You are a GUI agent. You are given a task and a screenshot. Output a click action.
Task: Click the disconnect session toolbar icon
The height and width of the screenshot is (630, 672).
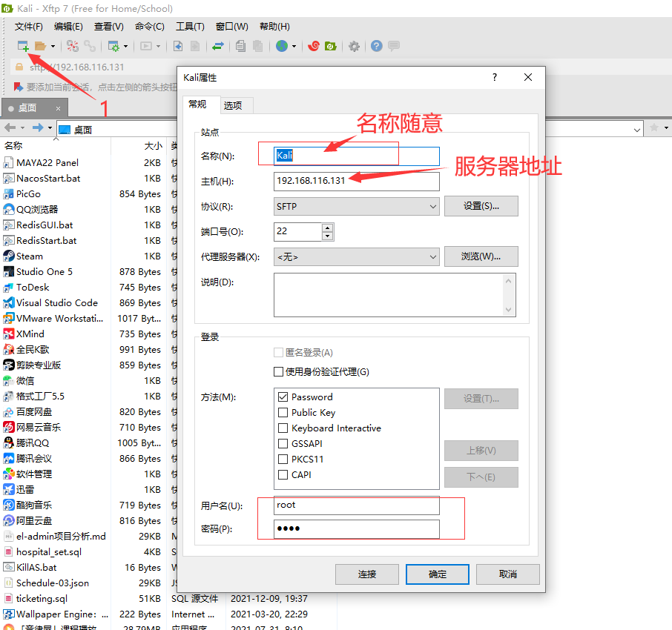tap(73, 46)
